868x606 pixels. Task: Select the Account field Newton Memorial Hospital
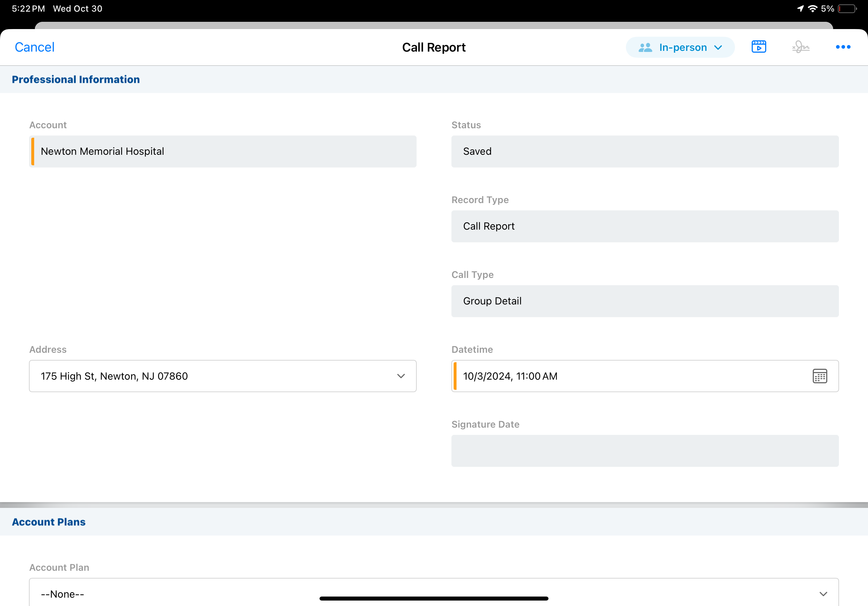(x=223, y=151)
